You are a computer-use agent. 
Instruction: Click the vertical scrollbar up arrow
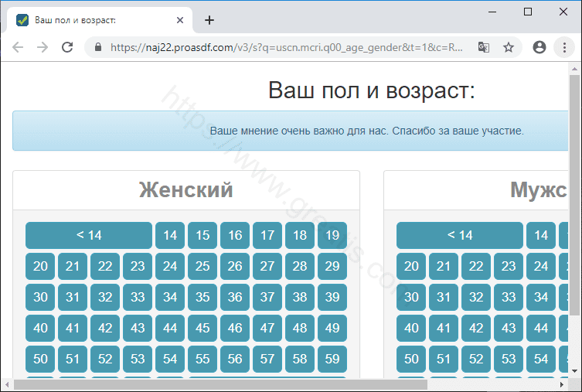tap(574, 69)
